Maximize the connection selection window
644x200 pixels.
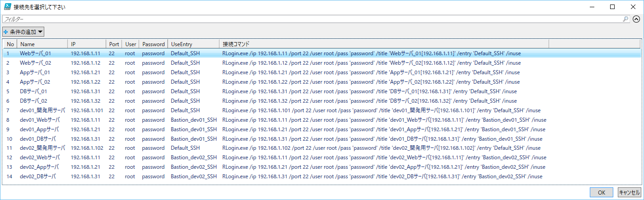click(x=612, y=7)
